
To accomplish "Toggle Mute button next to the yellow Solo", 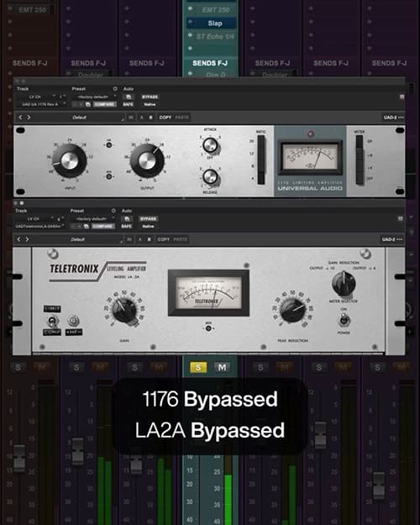I will point(222,367).
